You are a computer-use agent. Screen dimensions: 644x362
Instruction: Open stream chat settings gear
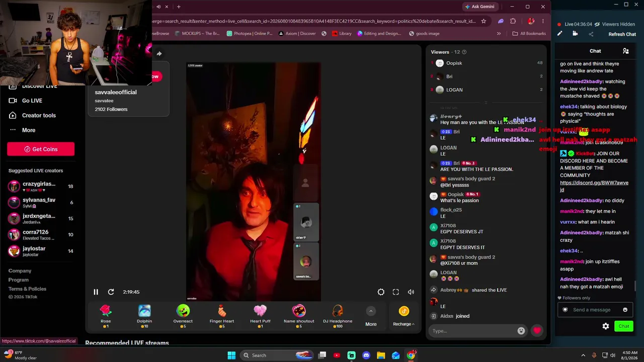click(606, 326)
